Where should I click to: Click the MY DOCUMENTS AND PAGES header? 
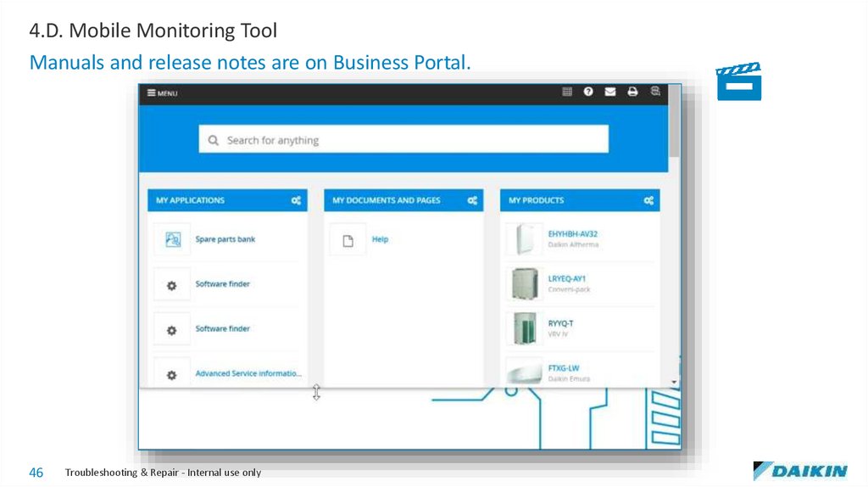[x=403, y=200]
